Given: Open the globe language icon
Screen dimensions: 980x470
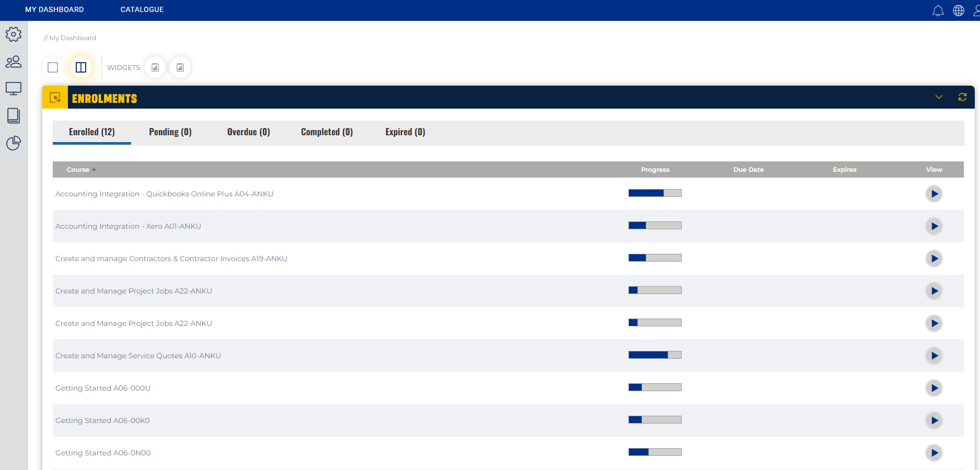Looking at the screenshot, I should coord(959,10).
